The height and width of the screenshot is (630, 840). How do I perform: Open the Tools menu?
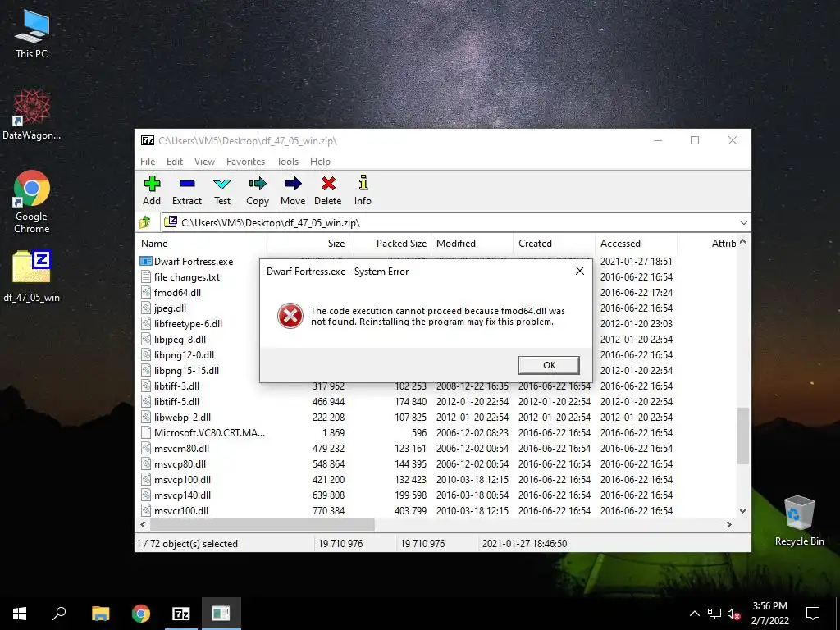287,162
